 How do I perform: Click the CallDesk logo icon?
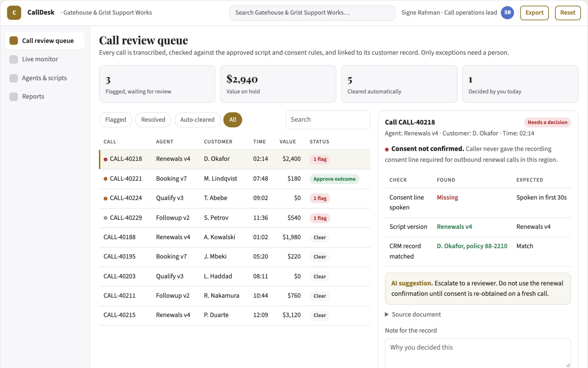(x=14, y=13)
